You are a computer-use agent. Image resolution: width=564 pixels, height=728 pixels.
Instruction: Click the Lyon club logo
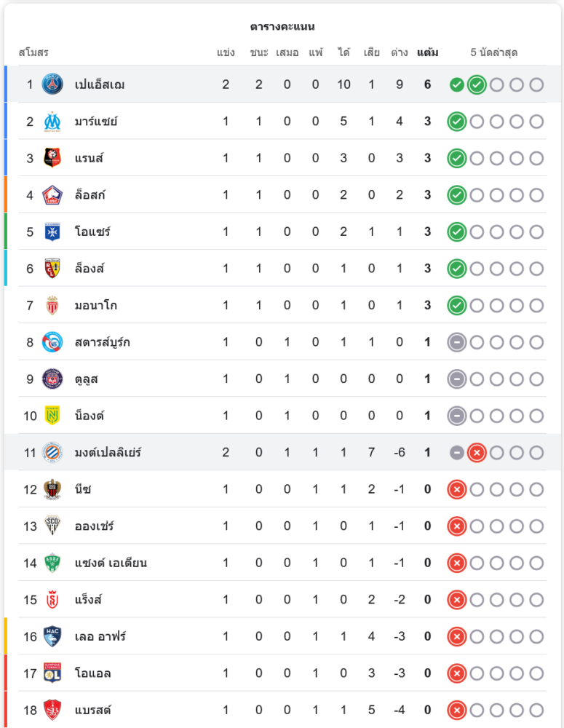(x=52, y=673)
